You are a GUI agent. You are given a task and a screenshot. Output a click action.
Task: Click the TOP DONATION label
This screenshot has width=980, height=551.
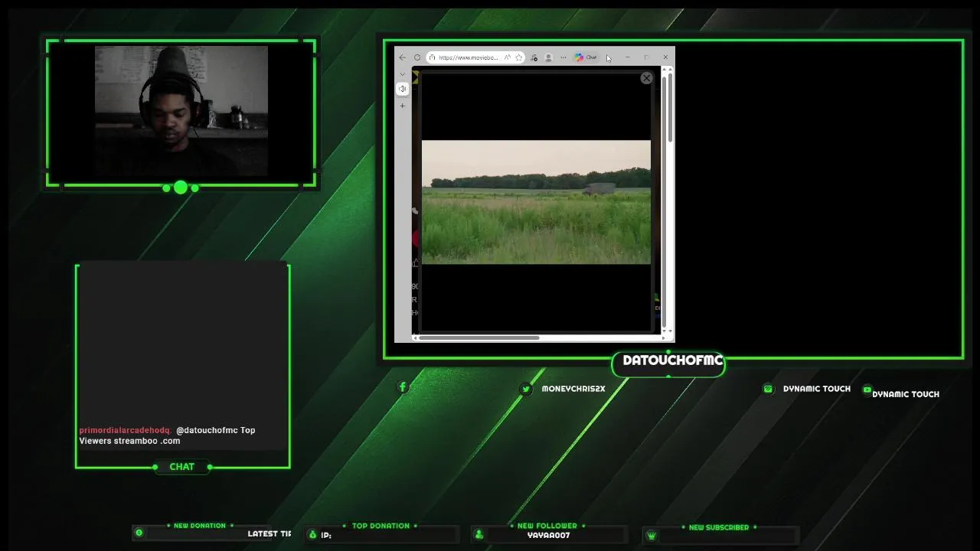(x=381, y=526)
